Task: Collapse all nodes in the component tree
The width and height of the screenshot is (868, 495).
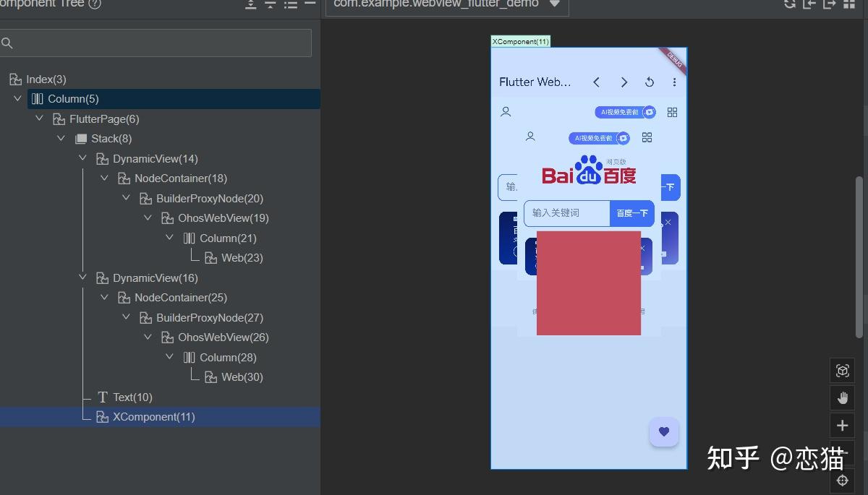Action: (x=271, y=4)
